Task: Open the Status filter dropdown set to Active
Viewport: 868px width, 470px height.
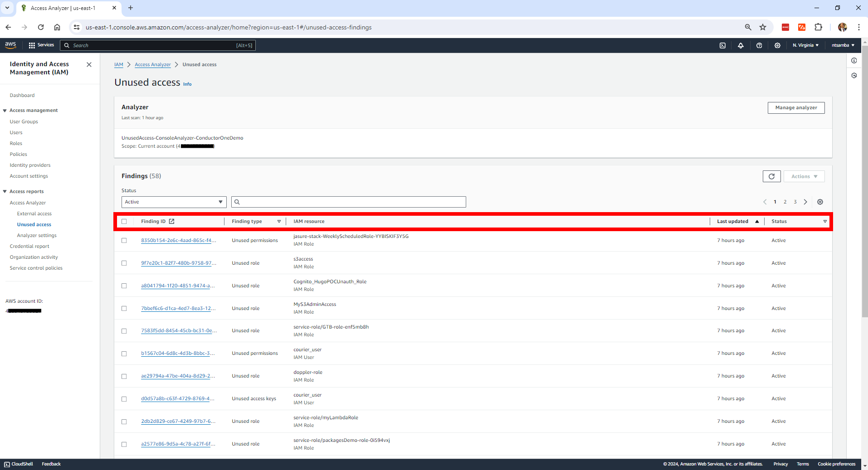Action: point(174,202)
